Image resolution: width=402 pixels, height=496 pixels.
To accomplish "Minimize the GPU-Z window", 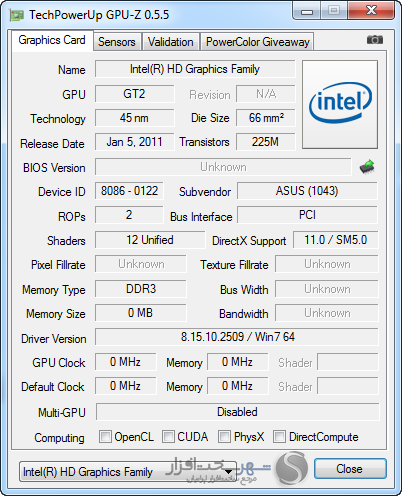I will click(x=307, y=11).
